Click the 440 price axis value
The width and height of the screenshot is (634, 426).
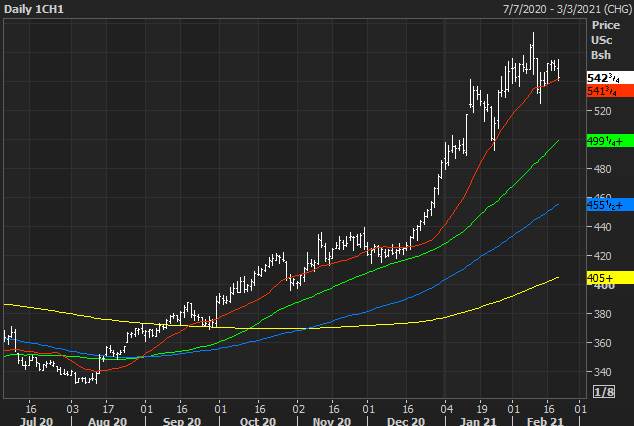(602, 227)
